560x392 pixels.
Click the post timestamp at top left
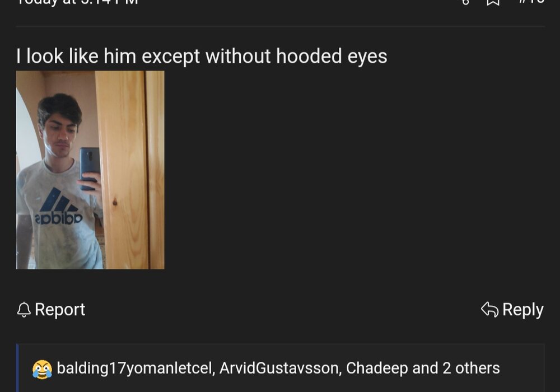point(77,2)
